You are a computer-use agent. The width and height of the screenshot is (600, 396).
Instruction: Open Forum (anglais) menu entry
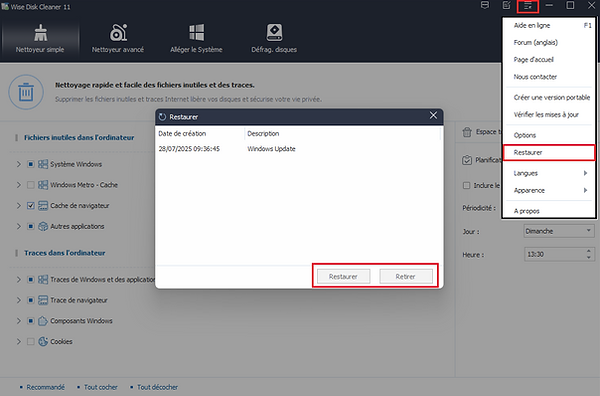549,42
